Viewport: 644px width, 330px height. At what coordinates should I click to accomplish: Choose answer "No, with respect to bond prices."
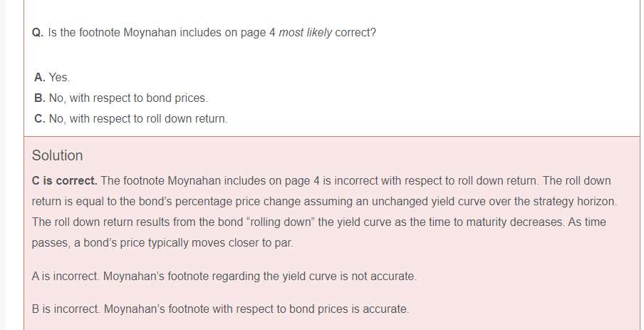[x=128, y=98]
